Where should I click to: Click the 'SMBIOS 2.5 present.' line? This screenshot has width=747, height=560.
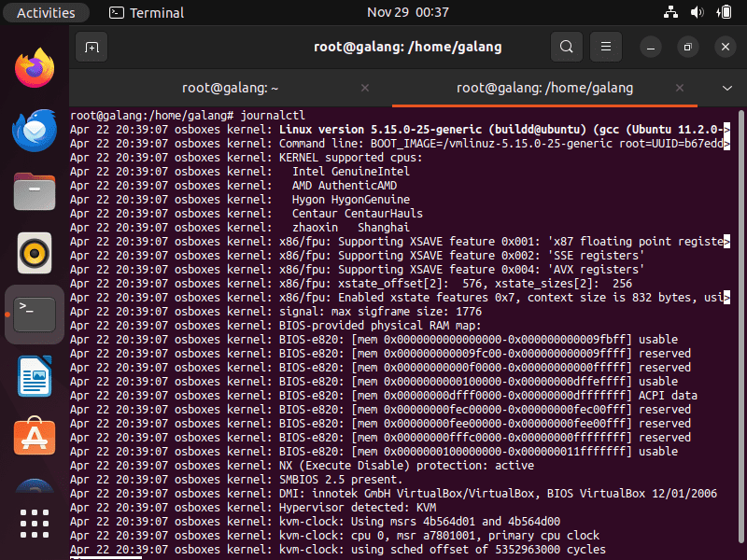click(x=236, y=480)
